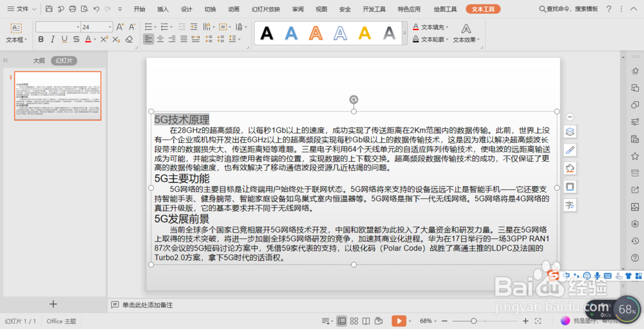Open the font name dropdown
Viewport: 644px width, 329px height.
[x=78, y=27]
